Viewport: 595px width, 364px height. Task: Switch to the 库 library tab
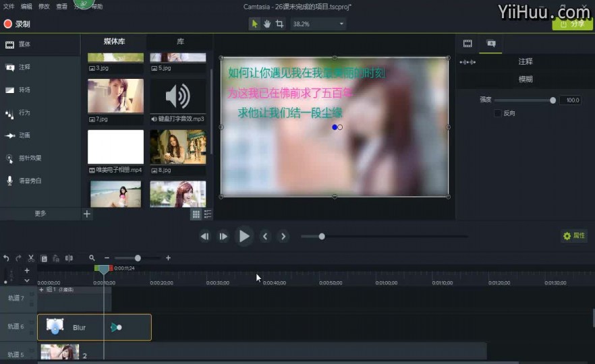pos(180,41)
